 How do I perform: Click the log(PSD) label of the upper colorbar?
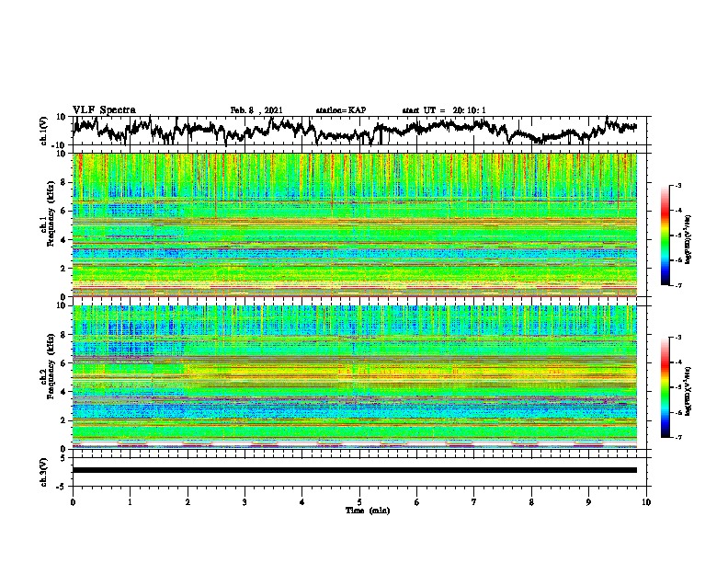[x=688, y=239]
